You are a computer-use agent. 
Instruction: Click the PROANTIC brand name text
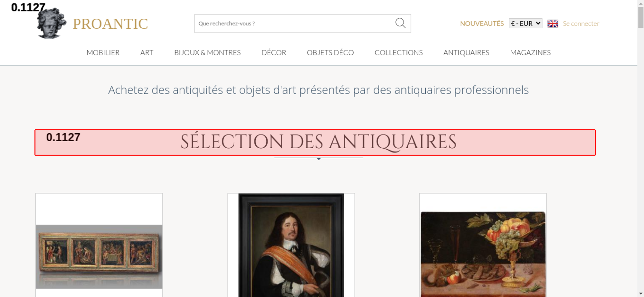110,24
